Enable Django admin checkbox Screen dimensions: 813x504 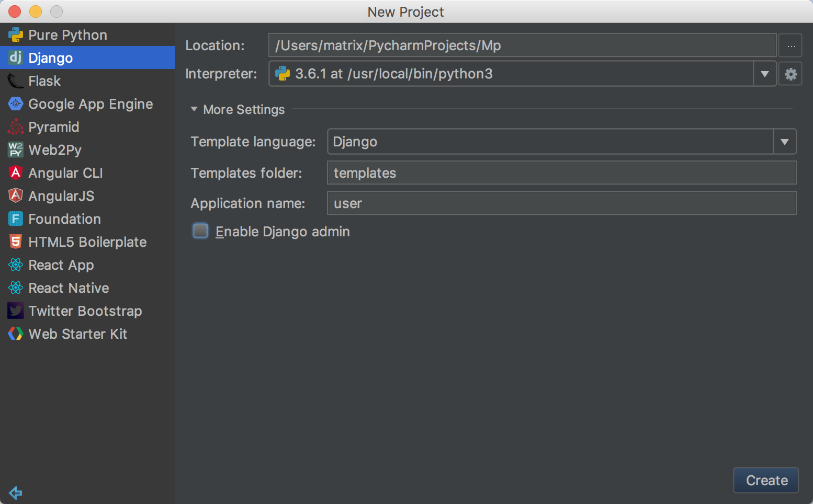(200, 231)
